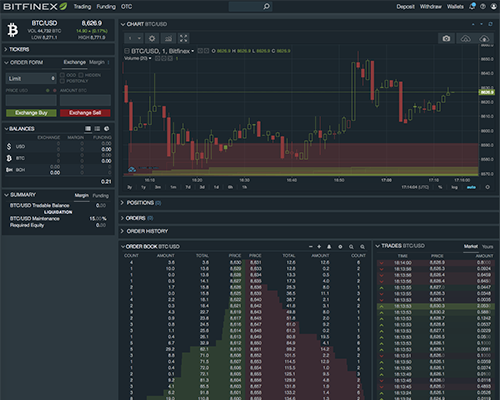The height and width of the screenshot is (400, 500).
Task: Show balances pie chart view
Action: 107,129
